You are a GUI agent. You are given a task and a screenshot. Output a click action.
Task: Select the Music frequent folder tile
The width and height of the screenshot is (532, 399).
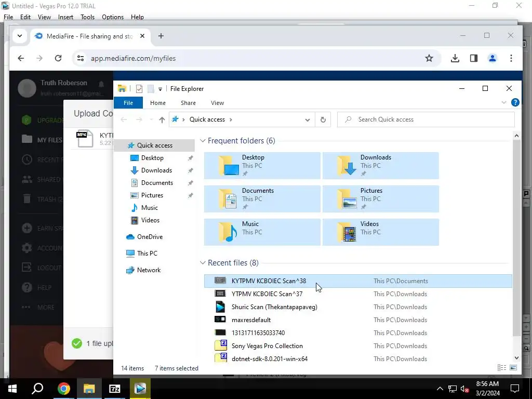(x=262, y=232)
